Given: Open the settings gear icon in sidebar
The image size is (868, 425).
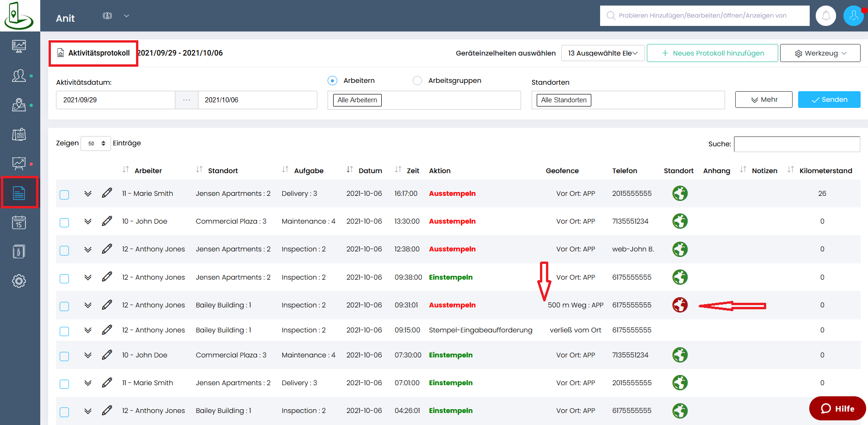Looking at the screenshot, I should click(19, 281).
